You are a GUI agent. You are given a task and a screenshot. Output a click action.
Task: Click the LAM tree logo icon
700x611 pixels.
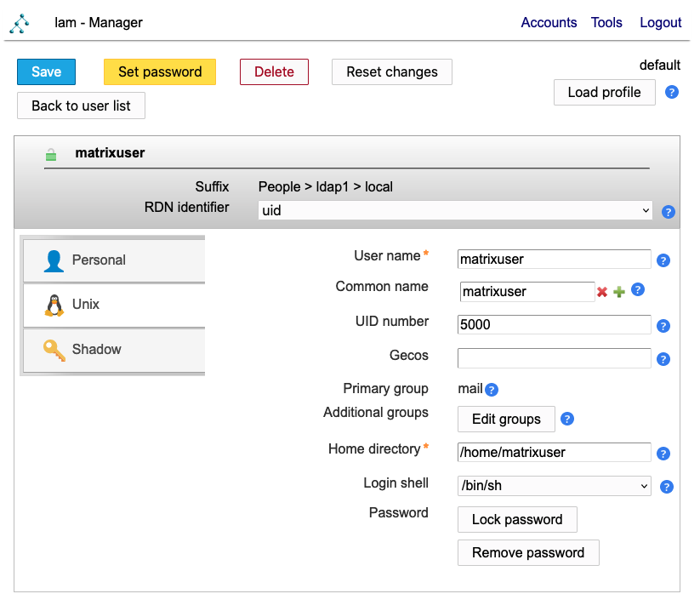[20, 23]
